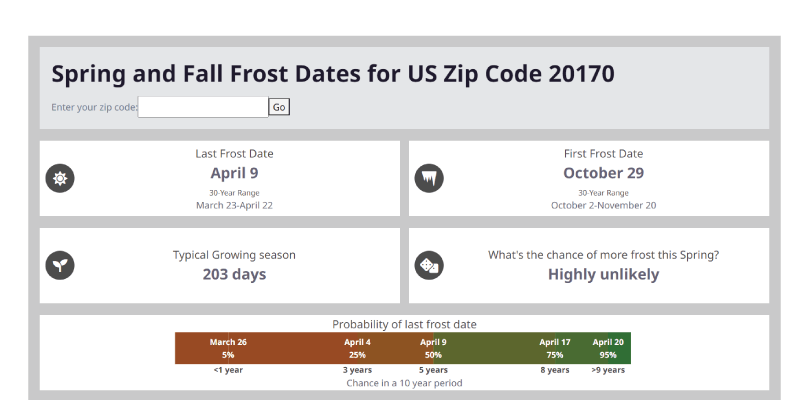Click the page heading for Zip Code 20170
Viewport: 800px width, 400px height.
333,73
